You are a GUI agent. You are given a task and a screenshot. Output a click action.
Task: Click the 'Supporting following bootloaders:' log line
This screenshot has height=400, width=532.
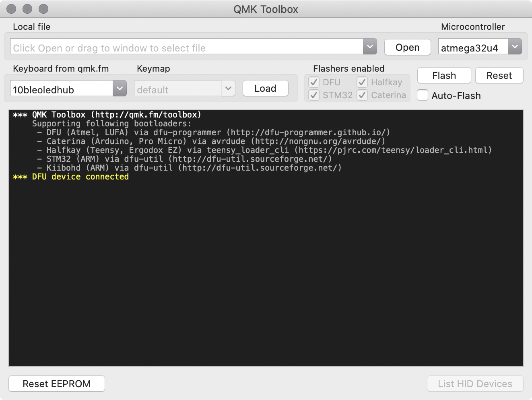111,124
